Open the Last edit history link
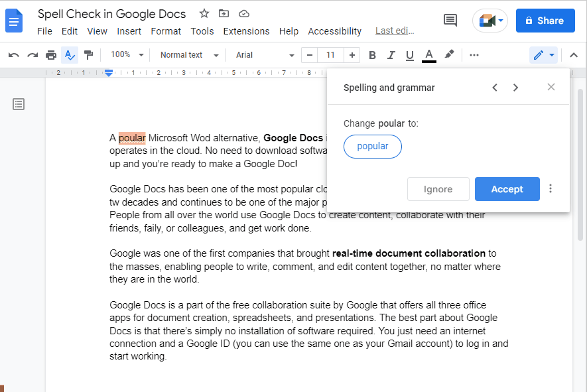587x392 pixels. coord(395,31)
